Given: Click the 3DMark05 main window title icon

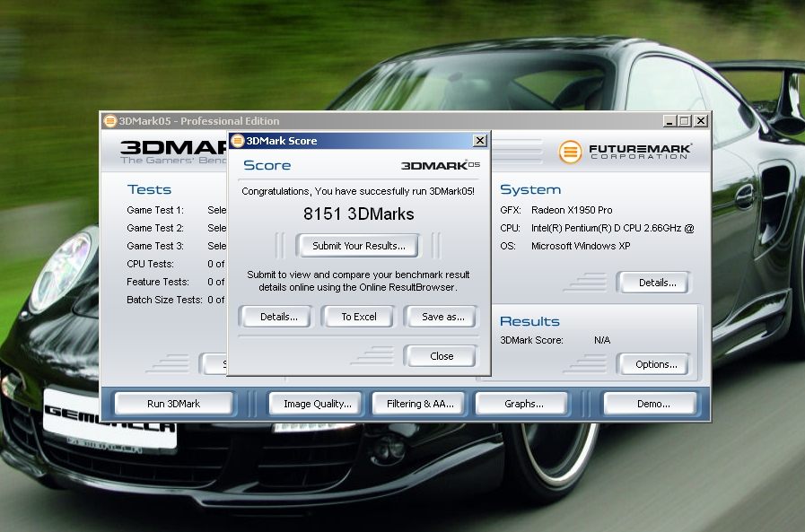Looking at the screenshot, I should 109,121.
